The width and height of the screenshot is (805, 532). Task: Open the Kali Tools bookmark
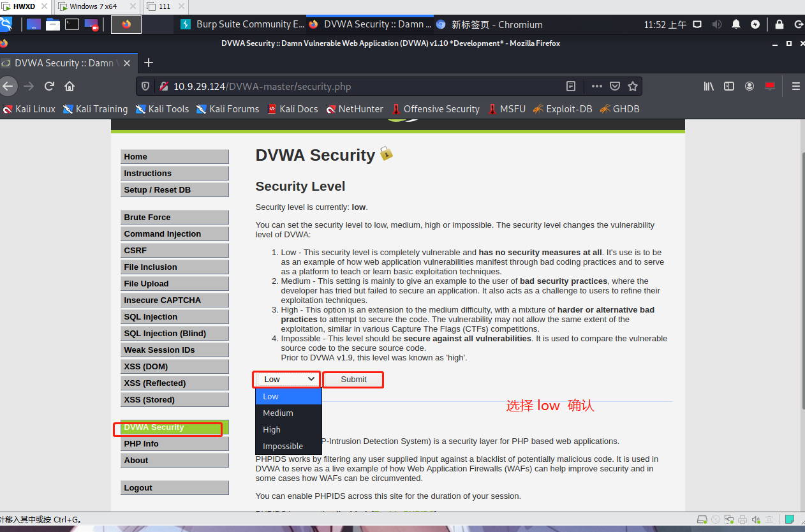tap(162, 109)
